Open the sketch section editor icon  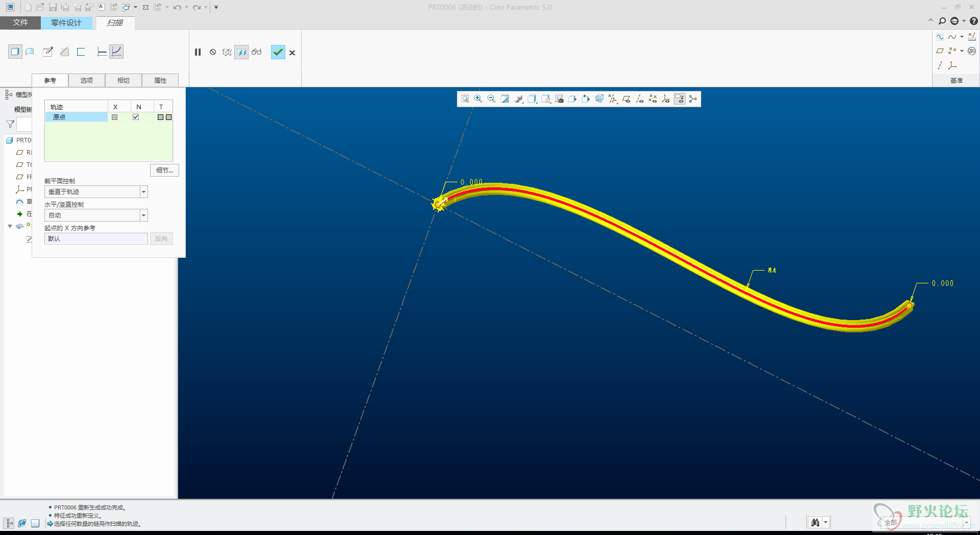click(48, 52)
